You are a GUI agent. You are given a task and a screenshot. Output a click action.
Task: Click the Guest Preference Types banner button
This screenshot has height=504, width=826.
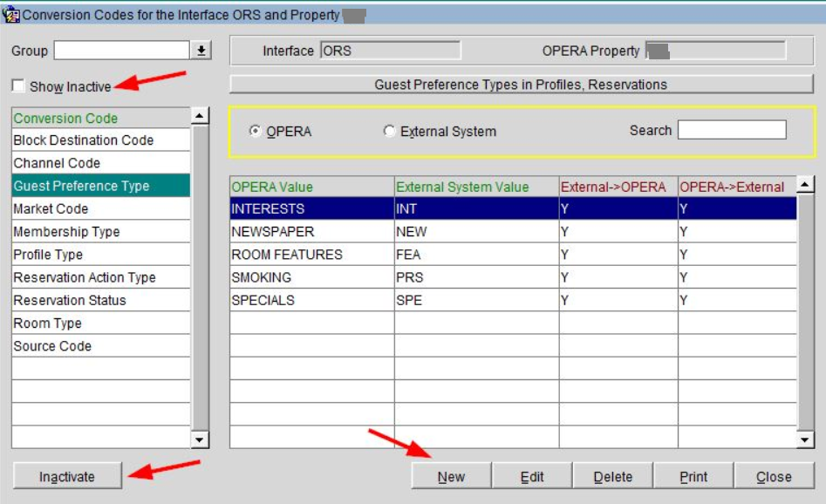tap(521, 85)
